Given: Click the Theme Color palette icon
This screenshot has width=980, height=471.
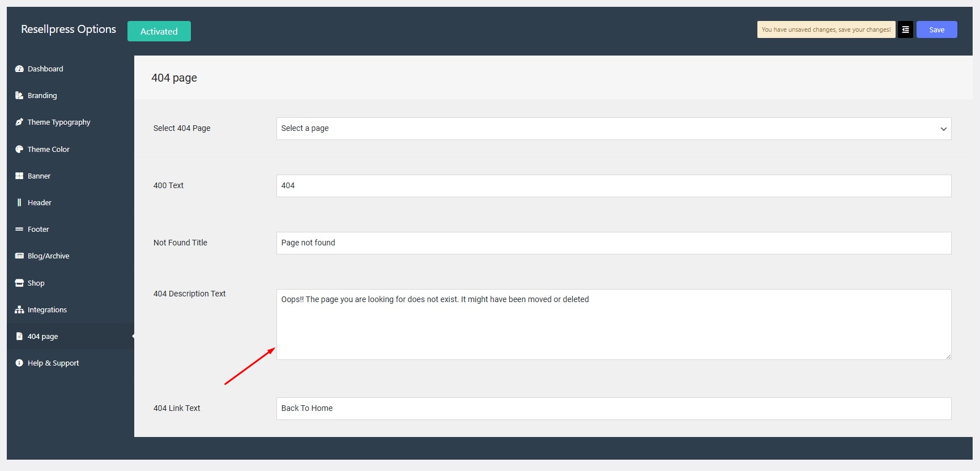Looking at the screenshot, I should click(19, 150).
